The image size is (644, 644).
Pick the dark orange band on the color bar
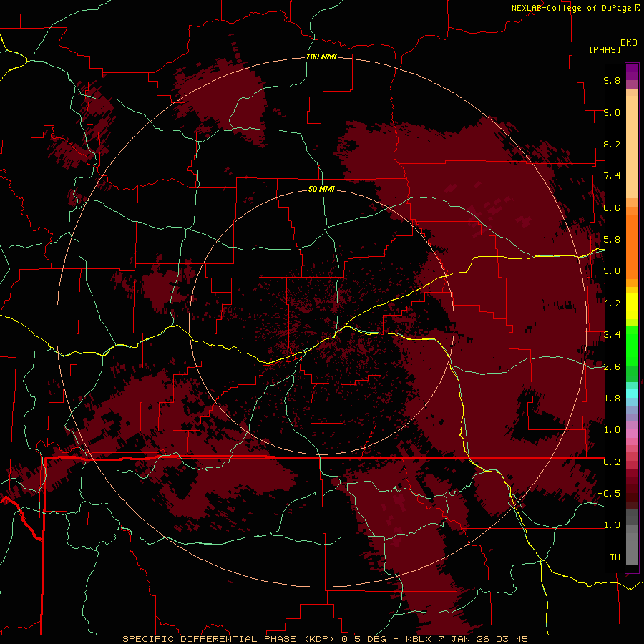(x=632, y=246)
